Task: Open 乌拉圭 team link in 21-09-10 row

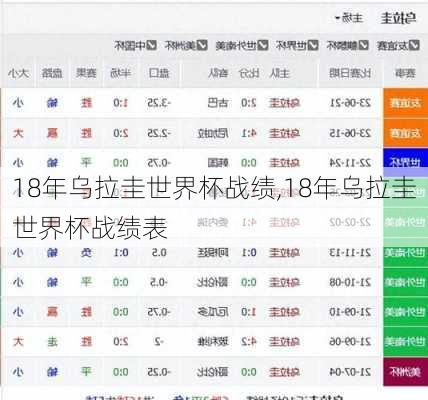Action: tap(284, 312)
